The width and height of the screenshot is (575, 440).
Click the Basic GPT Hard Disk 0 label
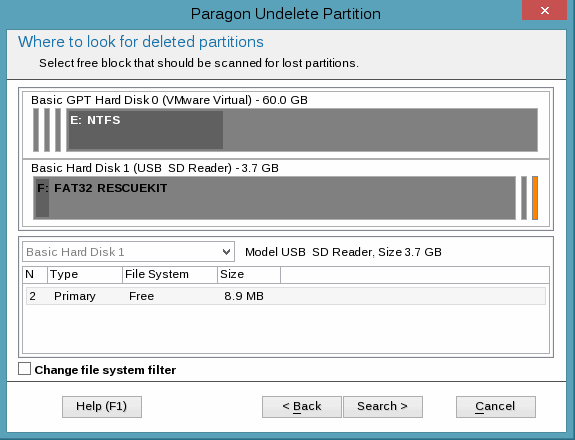coord(169,100)
